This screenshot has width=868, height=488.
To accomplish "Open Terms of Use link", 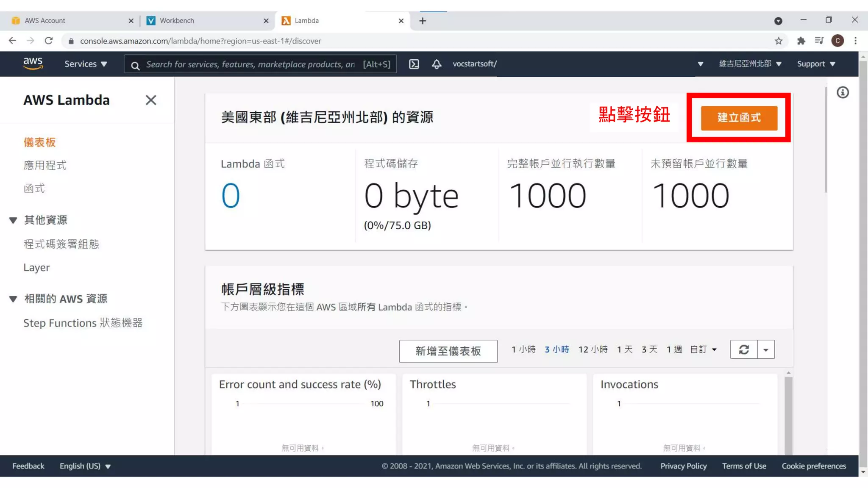I will (744, 466).
